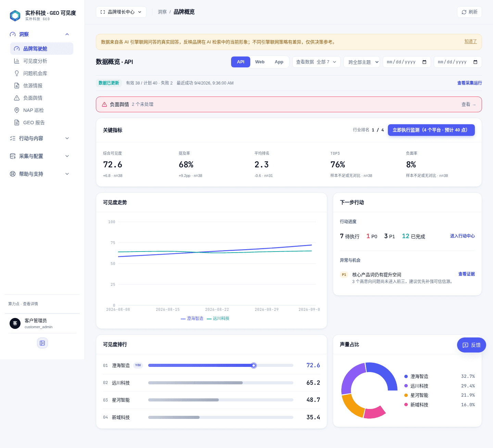Image resolution: width=493 pixels, height=448 pixels.
Task: Click the 可见度分析 bar chart icon
Action: point(17,61)
